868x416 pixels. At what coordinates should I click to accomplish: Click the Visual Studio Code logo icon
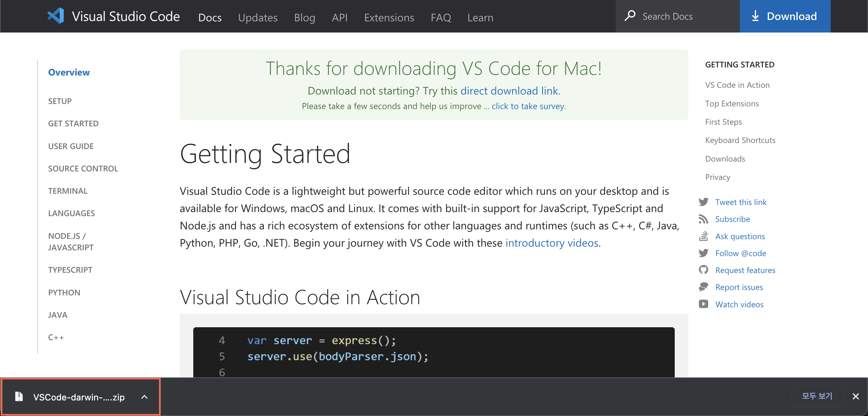point(55,16)
